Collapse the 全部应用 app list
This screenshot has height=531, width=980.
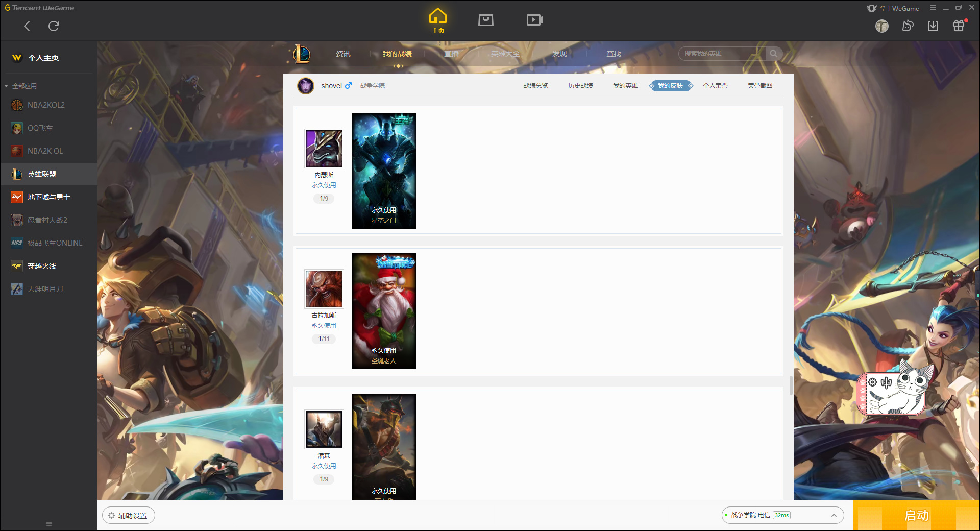[x=20, y=86]
